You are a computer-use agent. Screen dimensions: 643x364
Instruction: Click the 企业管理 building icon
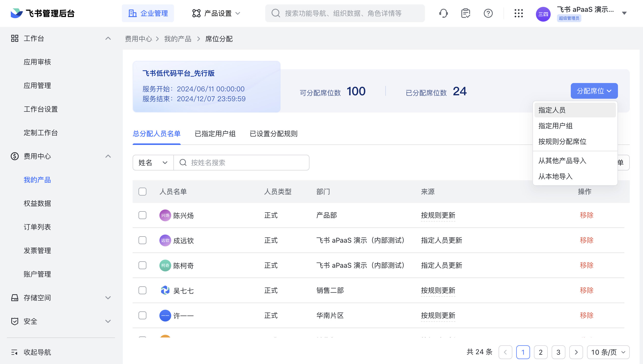point(132,13)
